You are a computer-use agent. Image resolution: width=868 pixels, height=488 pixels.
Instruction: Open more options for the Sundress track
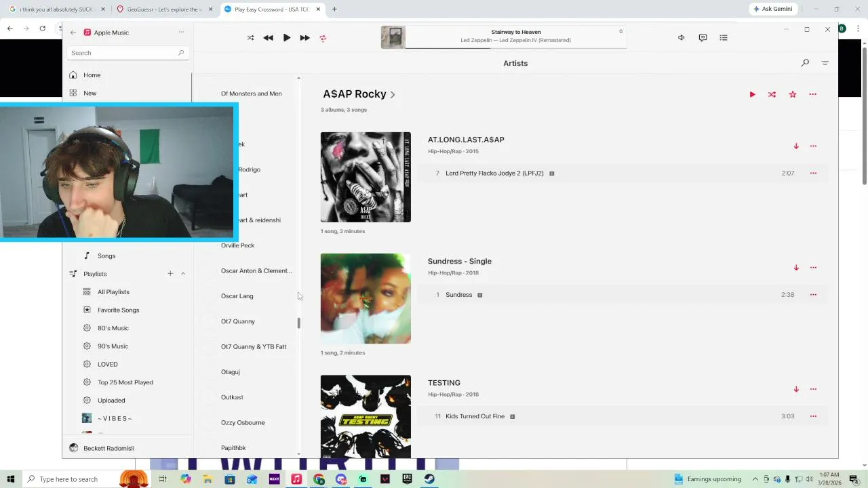pos(813,295)
